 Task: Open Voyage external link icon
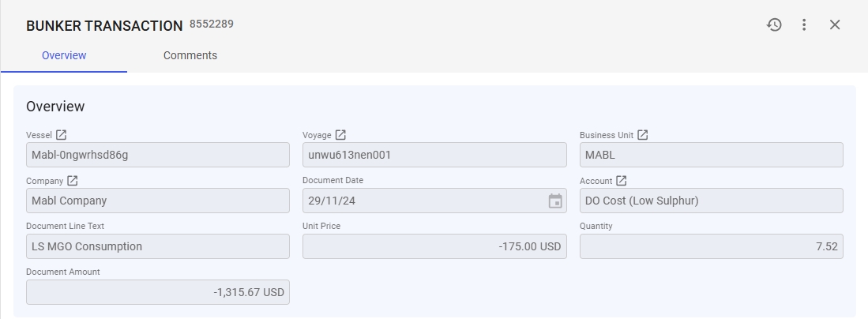[x=340, y=135]
